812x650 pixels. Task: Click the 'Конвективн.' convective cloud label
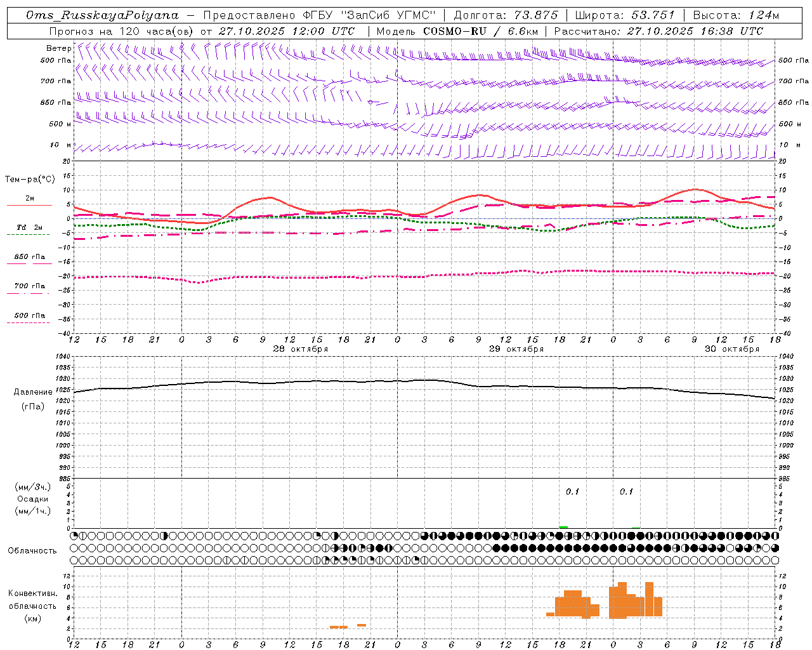[32, 594]
